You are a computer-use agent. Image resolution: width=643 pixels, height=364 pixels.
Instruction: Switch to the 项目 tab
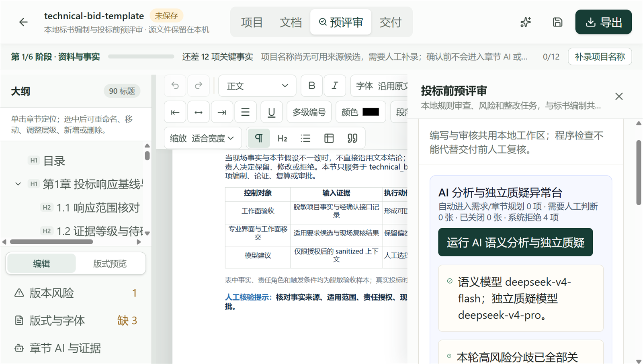(252, 22)
